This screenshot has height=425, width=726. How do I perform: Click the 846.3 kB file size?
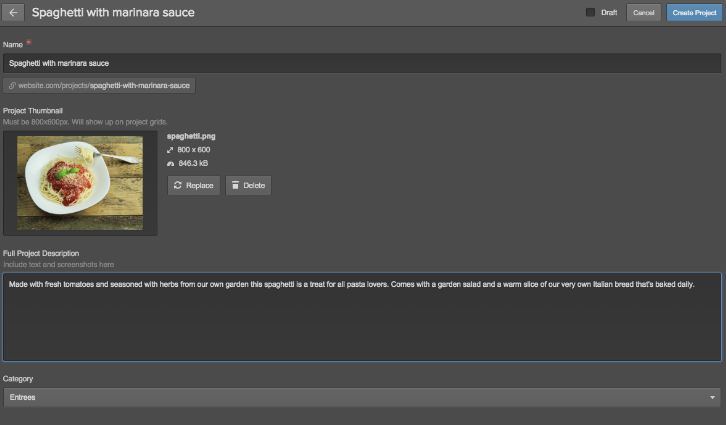coord(193,163)
